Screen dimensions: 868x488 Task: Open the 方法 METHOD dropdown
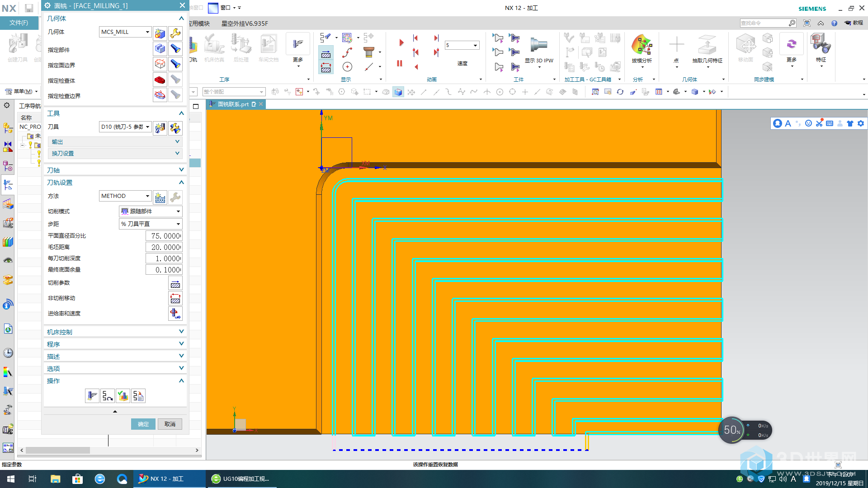[x=125, y=196]
